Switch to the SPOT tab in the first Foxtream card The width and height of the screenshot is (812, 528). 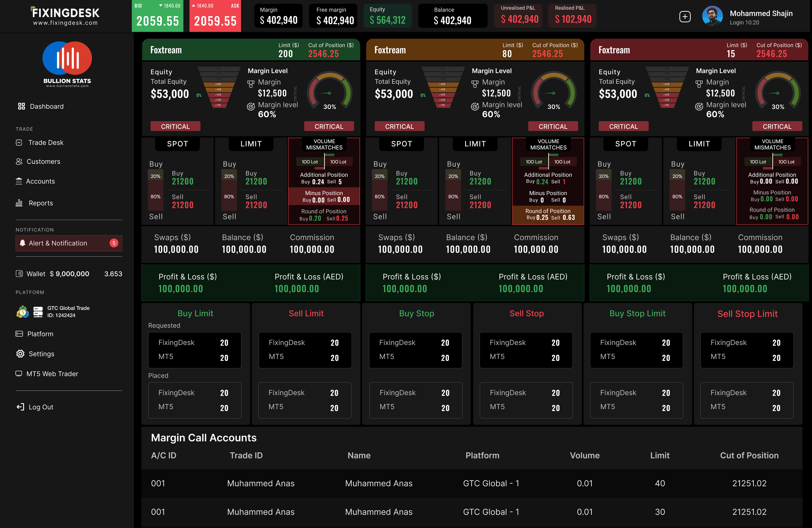tap(177, 144)
